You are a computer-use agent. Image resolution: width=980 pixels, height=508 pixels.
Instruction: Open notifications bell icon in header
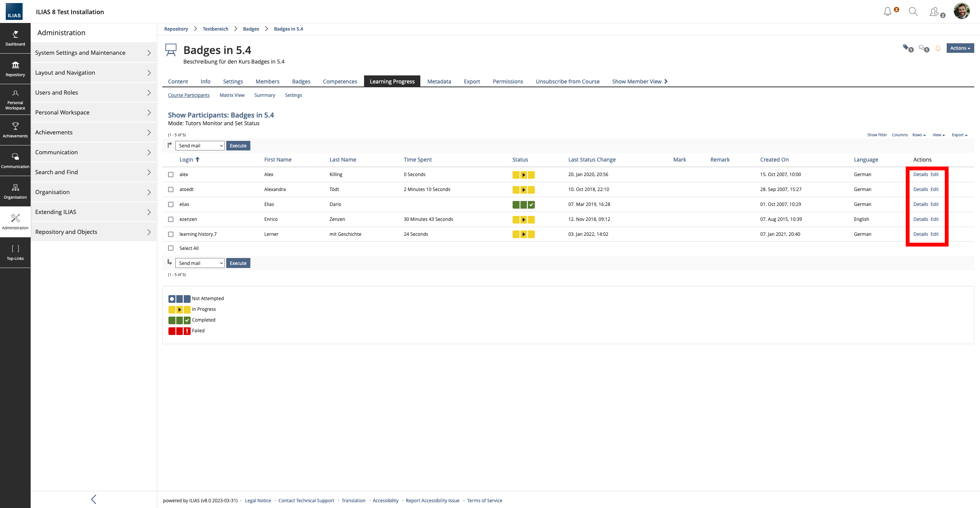(887, 12)
